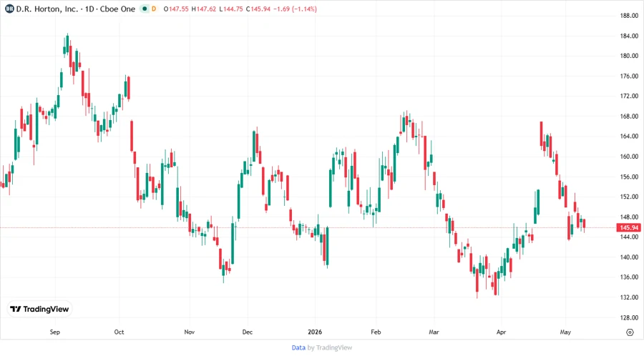The width and height of the screenshot is (644, 356).
Task: Click the 148.00 price axis label
Action: (629, 217)
